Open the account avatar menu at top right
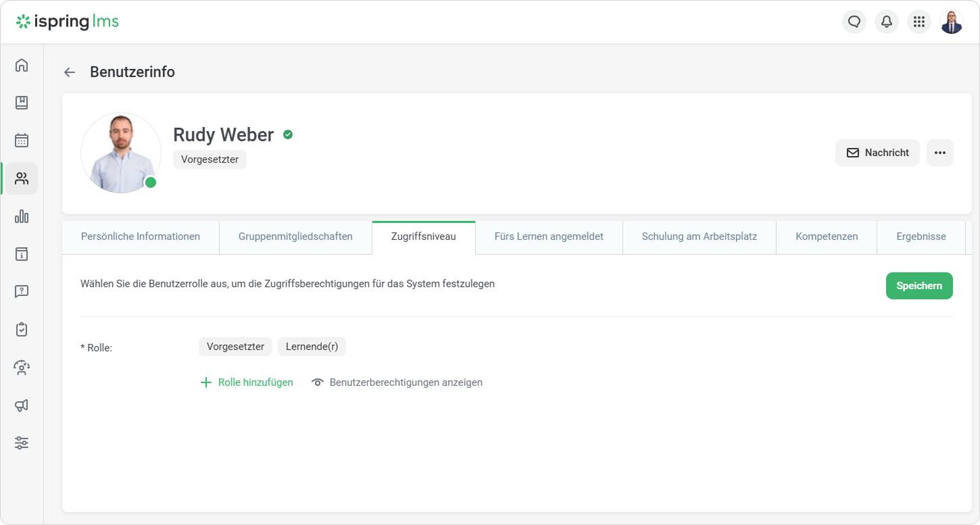This screenshot has width=980, height=525. (951, 22)
